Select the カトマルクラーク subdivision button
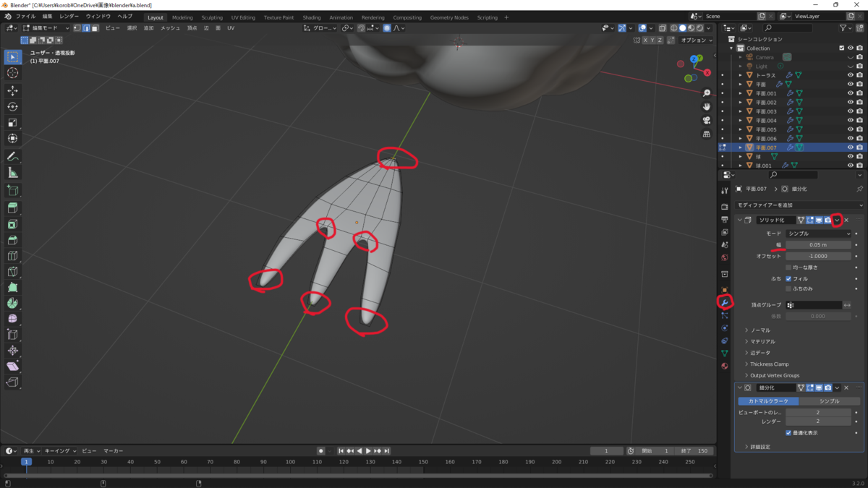The height and width of the screenshot is (488, 868). tap(769, 401)
